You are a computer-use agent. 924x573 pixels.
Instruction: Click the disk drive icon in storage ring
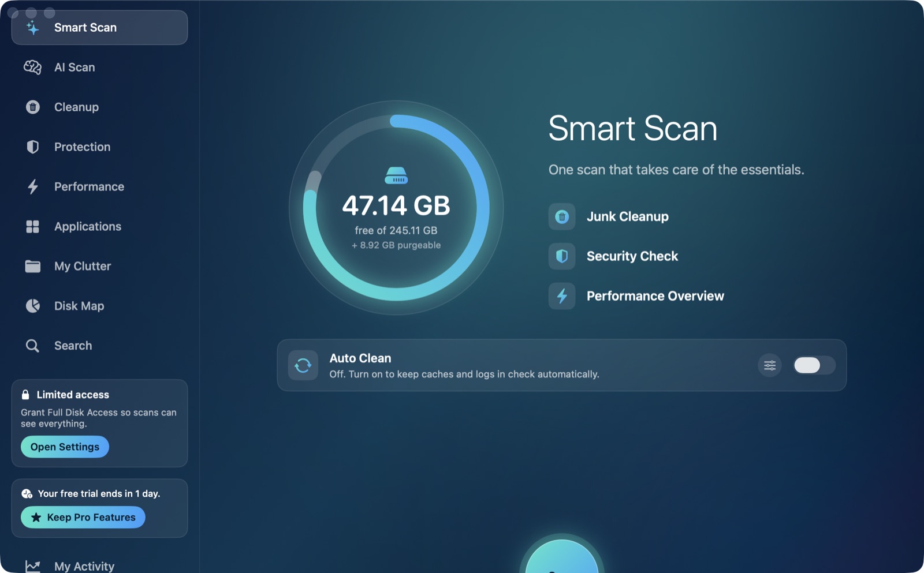(396, 175)
